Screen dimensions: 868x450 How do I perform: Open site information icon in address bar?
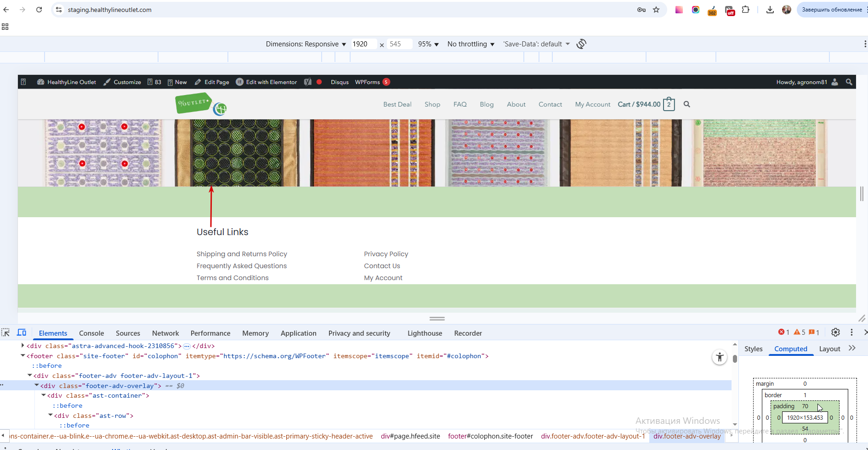coord(59,10)
